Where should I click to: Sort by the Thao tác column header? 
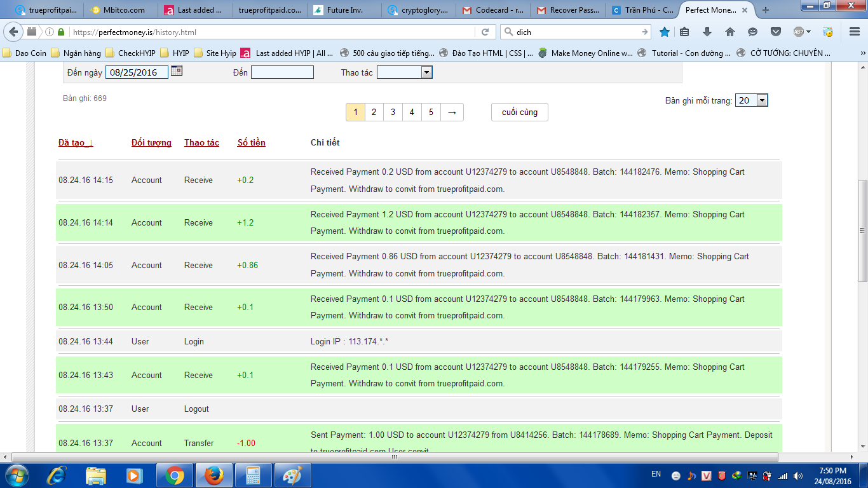pos(201,143)
